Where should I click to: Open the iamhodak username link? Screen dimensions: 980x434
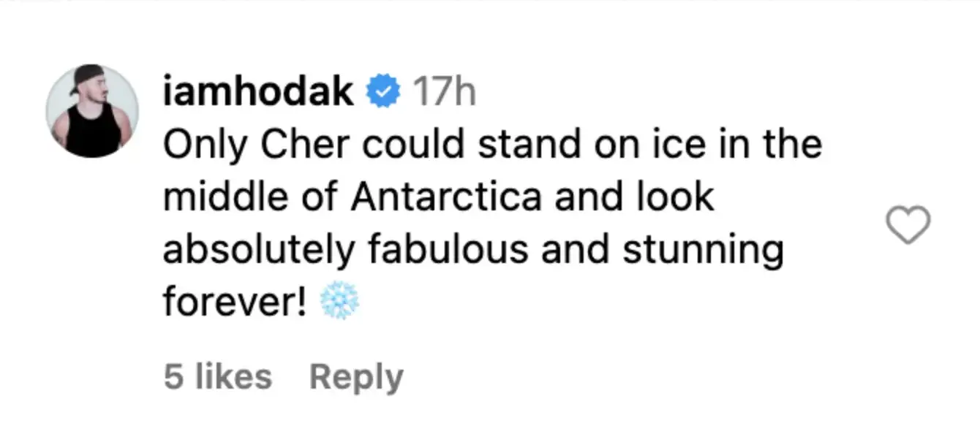(258, 92)
